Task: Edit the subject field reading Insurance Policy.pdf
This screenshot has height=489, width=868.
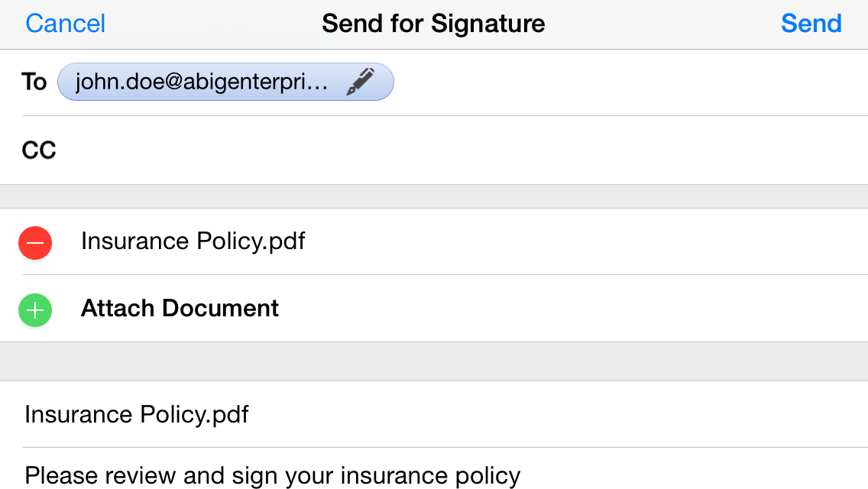Action: point(137,415)
